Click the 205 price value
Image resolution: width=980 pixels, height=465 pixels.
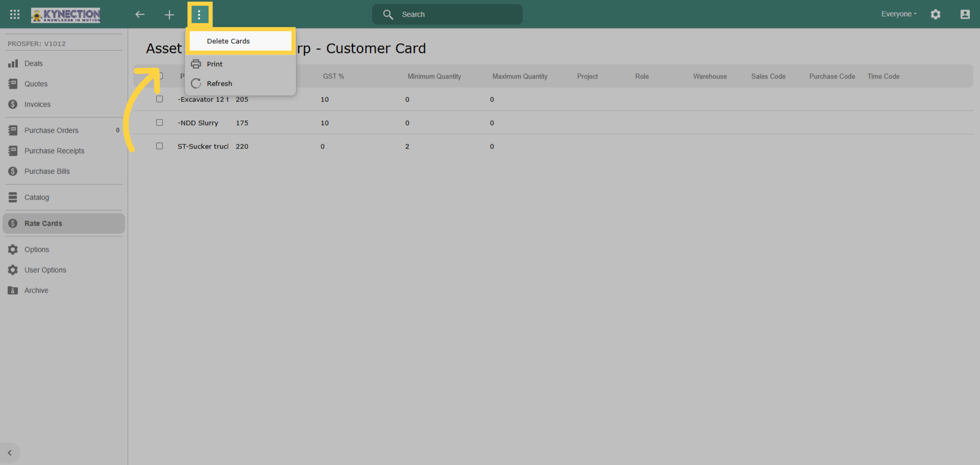242,99
